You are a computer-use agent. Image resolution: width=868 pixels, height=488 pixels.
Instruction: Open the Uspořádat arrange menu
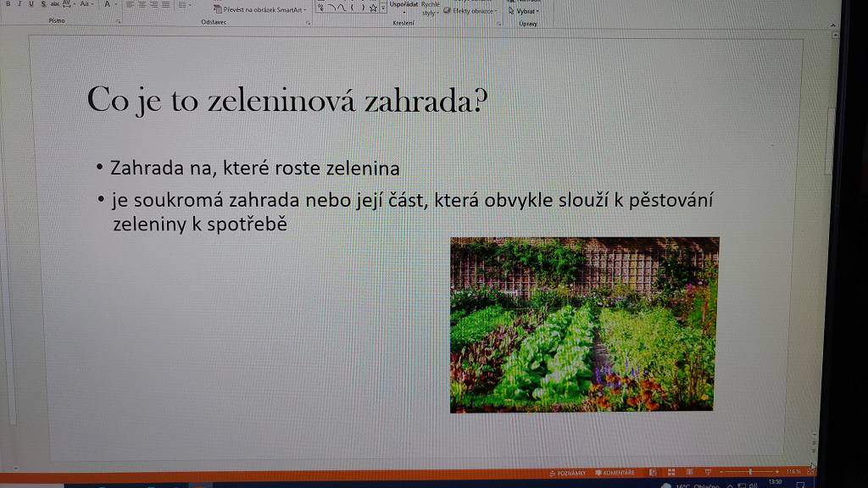pos(403,7)
